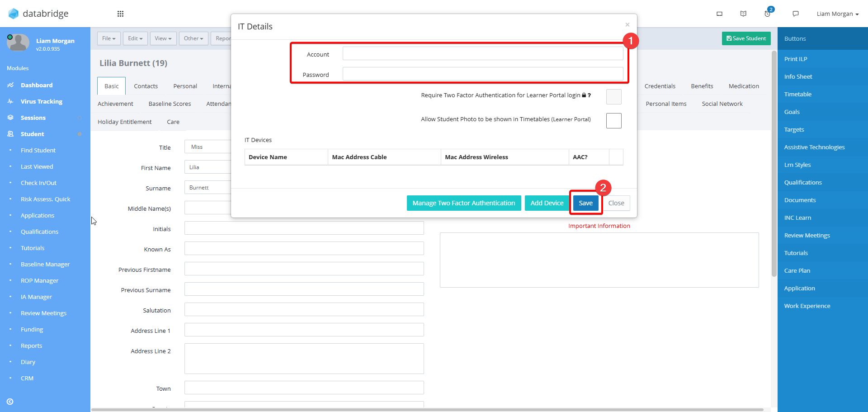Open the File dropdown menu
This screenshot has width=868, height=412.
[109, 38]
